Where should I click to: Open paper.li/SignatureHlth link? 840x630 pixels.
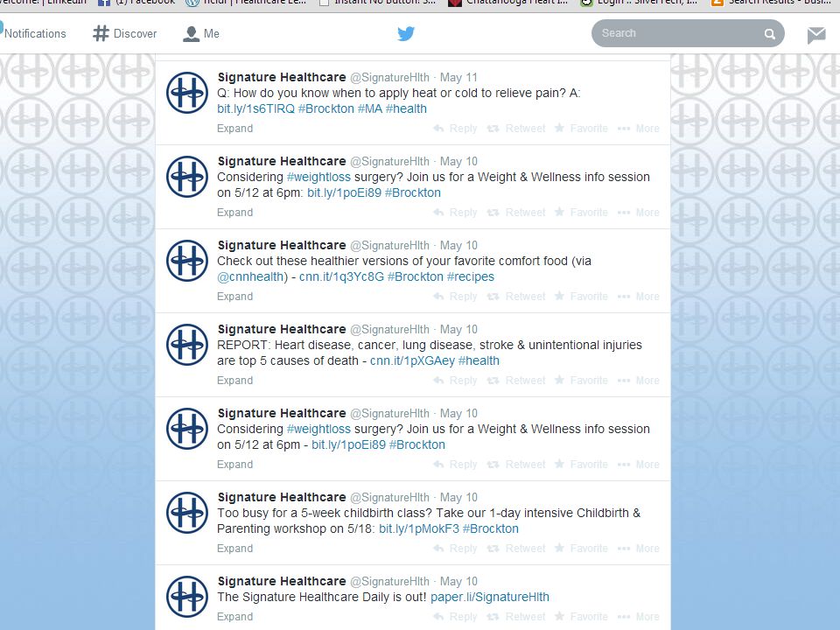tap(490, 598)
